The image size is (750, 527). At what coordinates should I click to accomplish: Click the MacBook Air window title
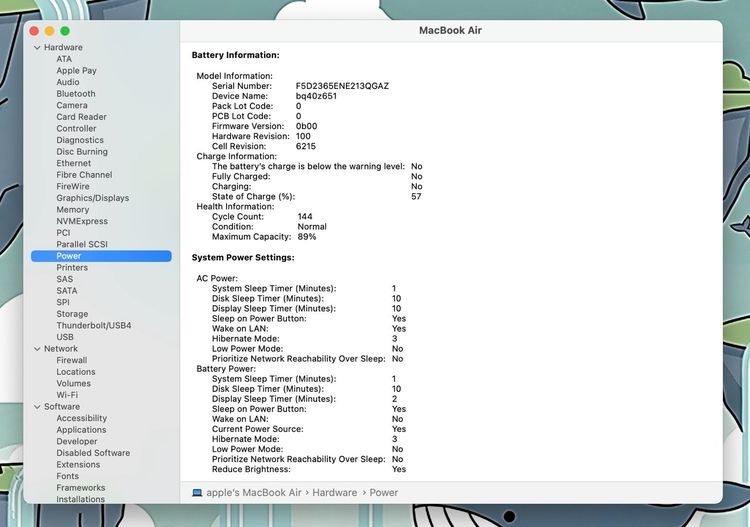[x=450, y=30]
